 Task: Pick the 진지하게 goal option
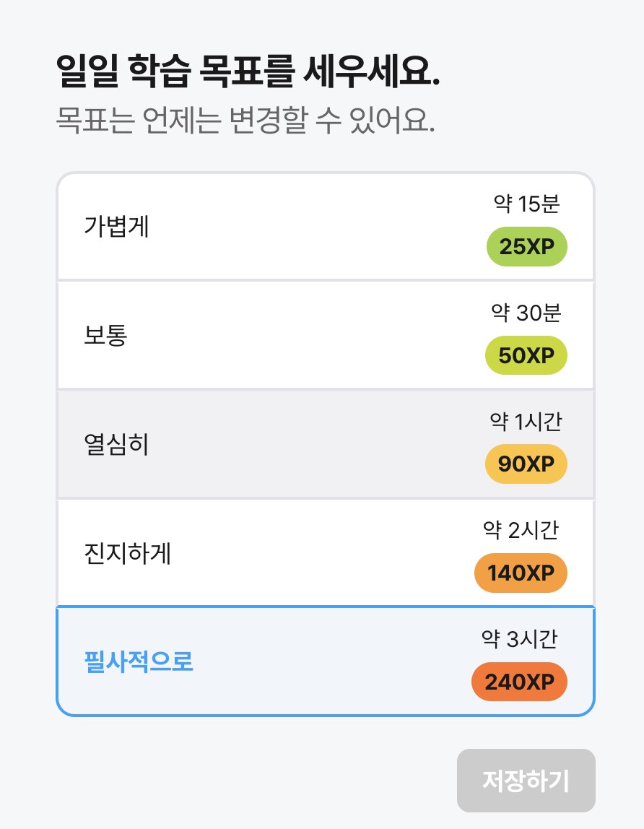(x=326, y=553)
